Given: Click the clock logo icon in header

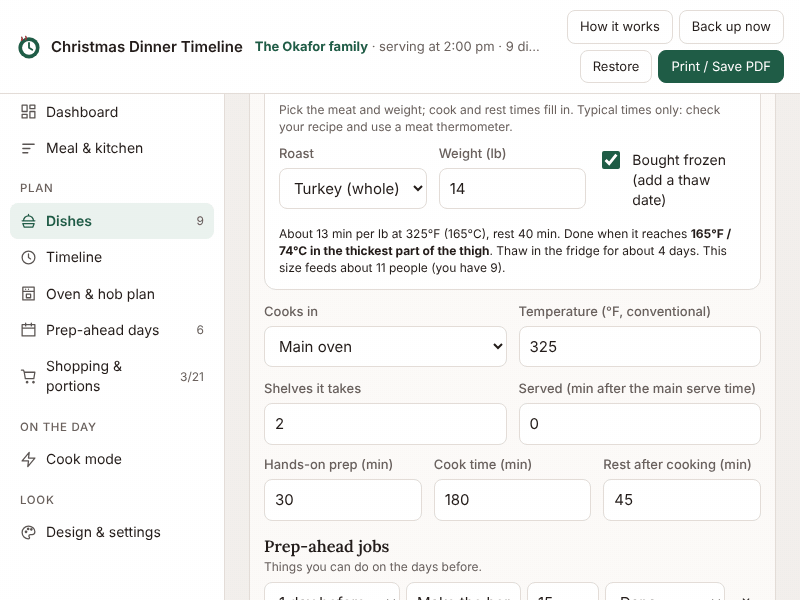Looking at the screenshot, I should click(x=29, y=47).
